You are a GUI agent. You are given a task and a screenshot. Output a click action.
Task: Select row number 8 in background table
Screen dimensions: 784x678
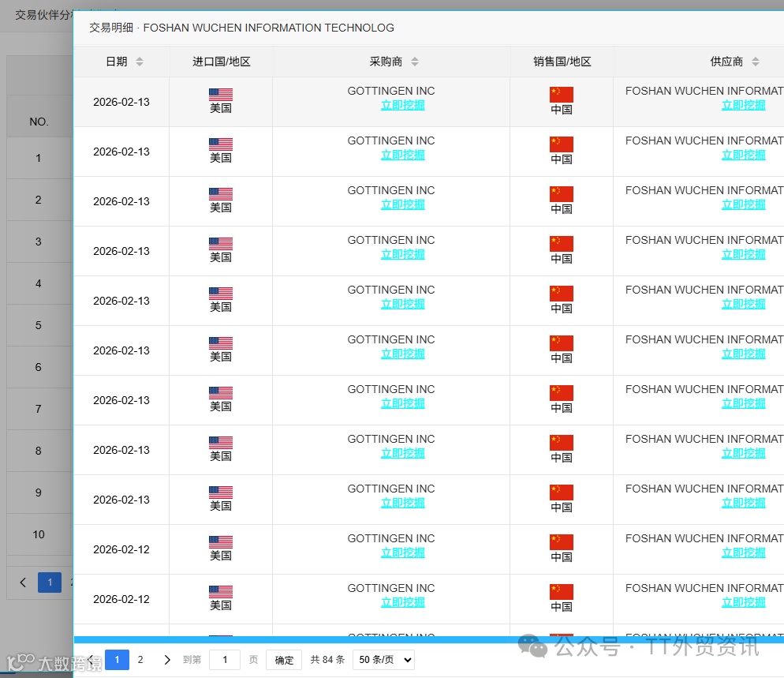39,451
